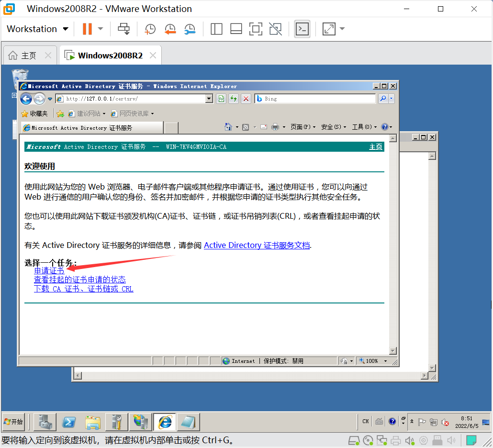Click the RSS feeds icon
Image resolution: width=493 pixels, height=448 pixels.
246,127
